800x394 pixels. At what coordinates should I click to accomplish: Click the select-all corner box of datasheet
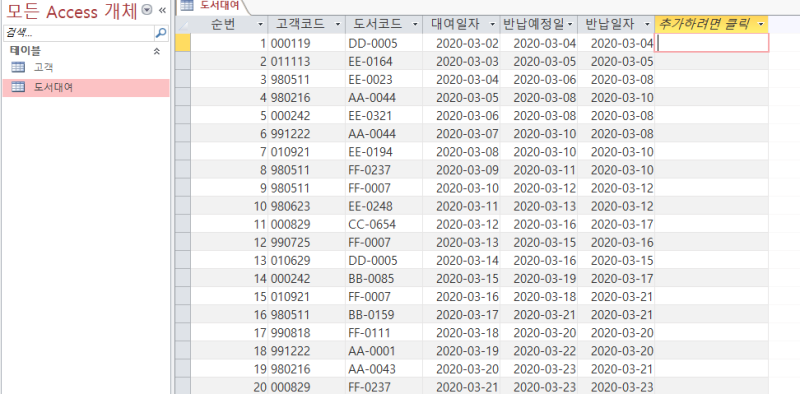tap(183, 24)
